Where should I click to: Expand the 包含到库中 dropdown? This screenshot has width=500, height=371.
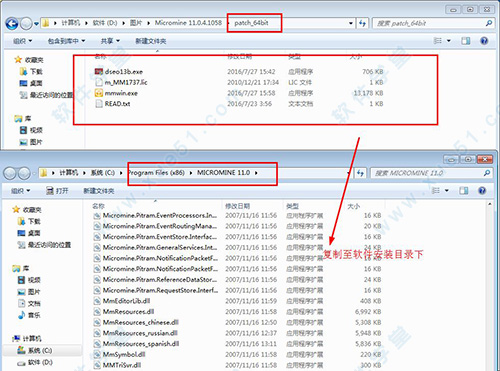click(x=66, y=41)
